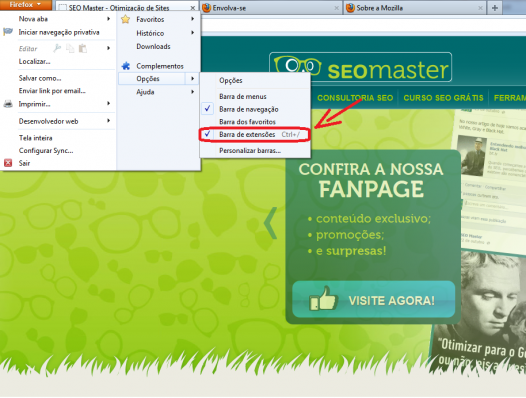Click Sair to quit Firefox
This screenshot has width=526, height=398.
[x=24, y=163]
